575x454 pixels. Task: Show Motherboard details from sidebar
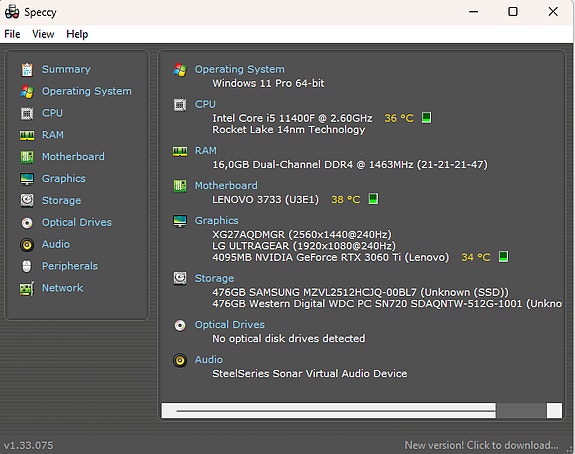pyautogui.click(x=73, y=157)
